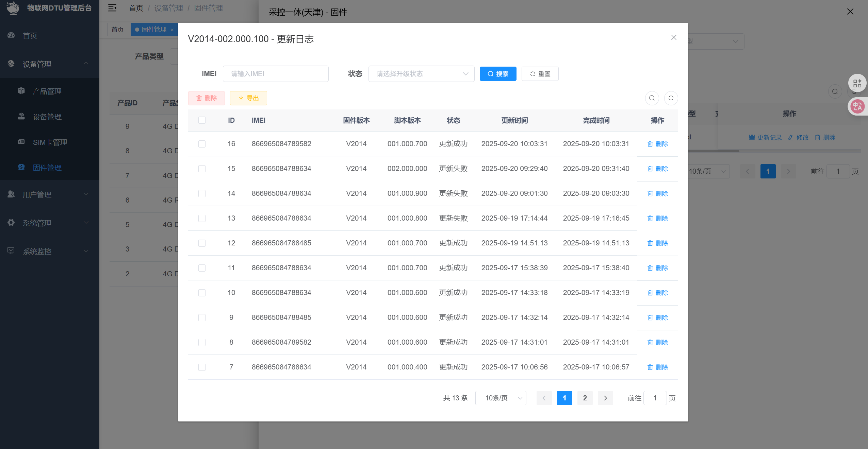Image resolution: width=868 pixels, height=449 pixels.
Task: Click the grid-plus floating widget icon
Action: pos(857,83)
